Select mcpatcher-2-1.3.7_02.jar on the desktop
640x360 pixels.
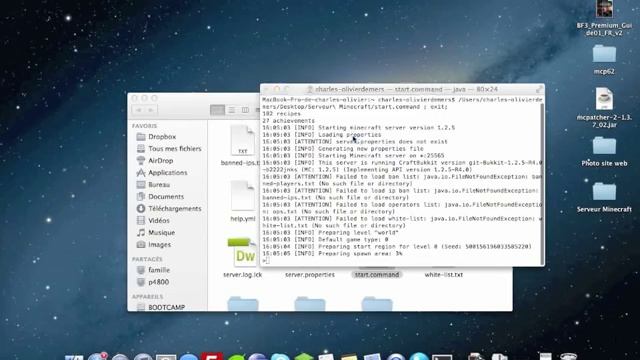(604, 99)
